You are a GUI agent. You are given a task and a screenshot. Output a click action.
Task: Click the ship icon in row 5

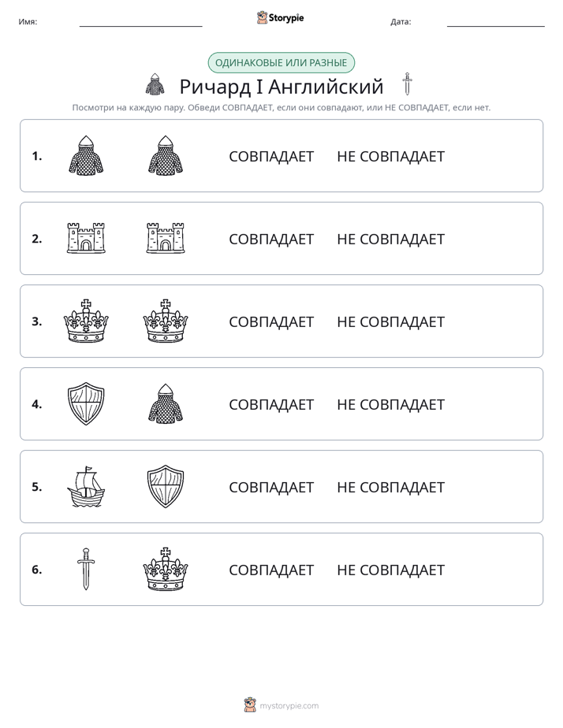[x=86, y=486]
